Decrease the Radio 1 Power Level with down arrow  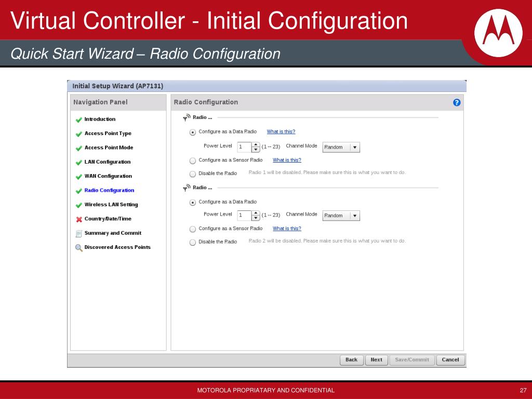[256, 150]
